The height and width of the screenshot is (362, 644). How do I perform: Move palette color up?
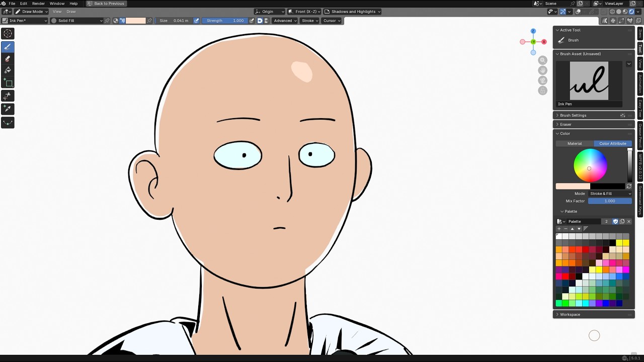coord(572,229)
